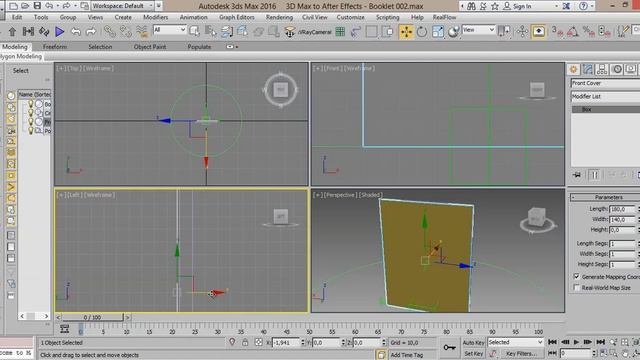The image size is (640, 360).
Task: Click the time slider showing 0 / 100
Action: coord(92,317)
